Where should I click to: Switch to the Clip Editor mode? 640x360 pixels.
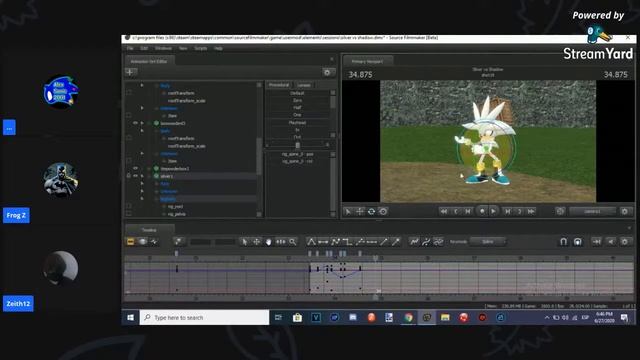pos(131,242)
